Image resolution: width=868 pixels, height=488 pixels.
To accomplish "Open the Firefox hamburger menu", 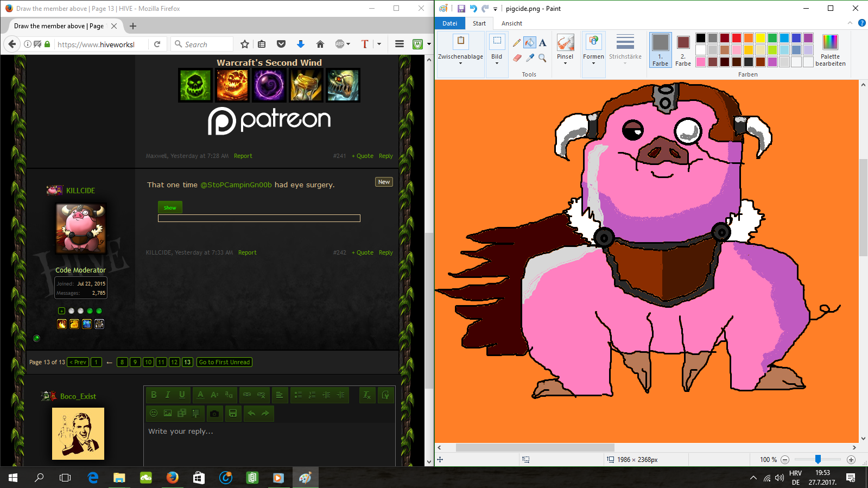I will click(x=400, y=45).
